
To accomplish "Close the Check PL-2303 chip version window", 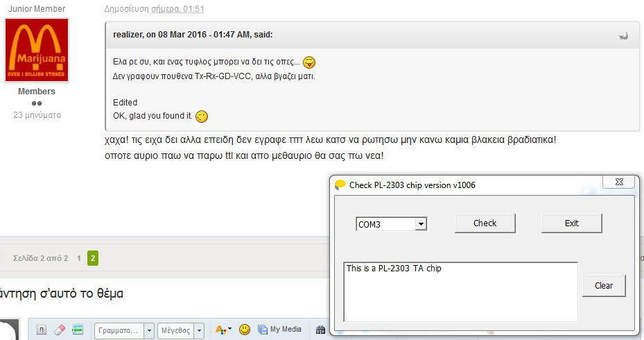I will [x=619, y=182].
